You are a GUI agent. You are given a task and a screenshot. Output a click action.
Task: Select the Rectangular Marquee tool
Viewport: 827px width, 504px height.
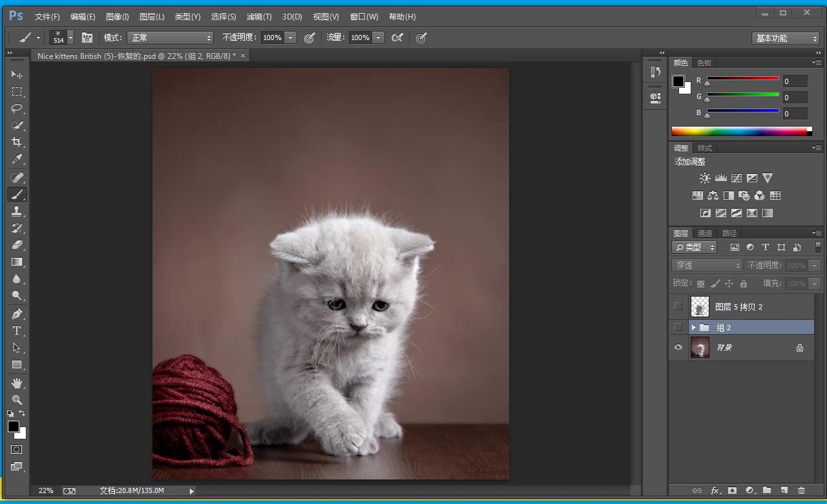(x=17, y=92)
